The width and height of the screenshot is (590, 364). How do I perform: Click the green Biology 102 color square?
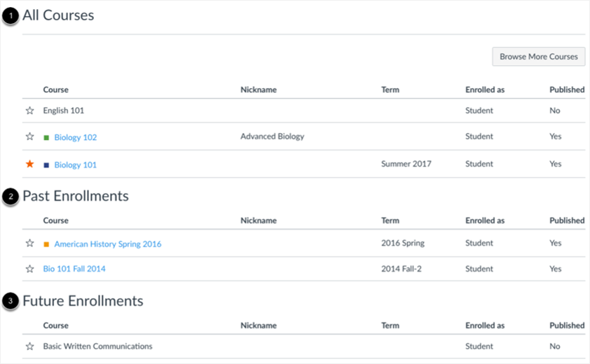[x=46, y=138]
